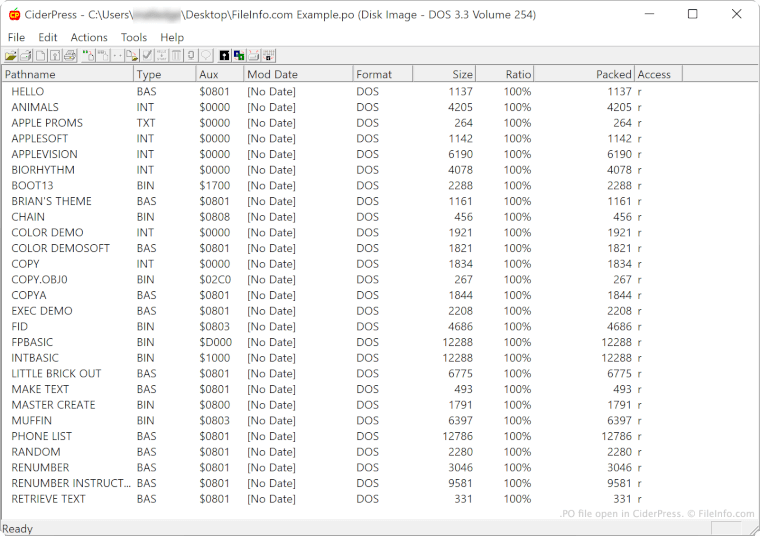Click the blank page New archive icon
Image resolution: width=760 pixels, height=536 pixels.
(x=40, y=56)
